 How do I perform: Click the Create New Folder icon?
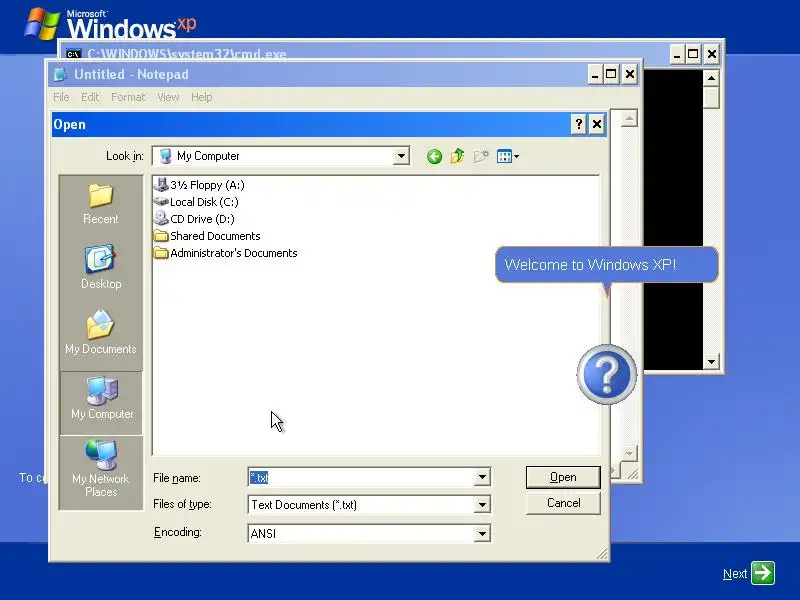point(481,156)
